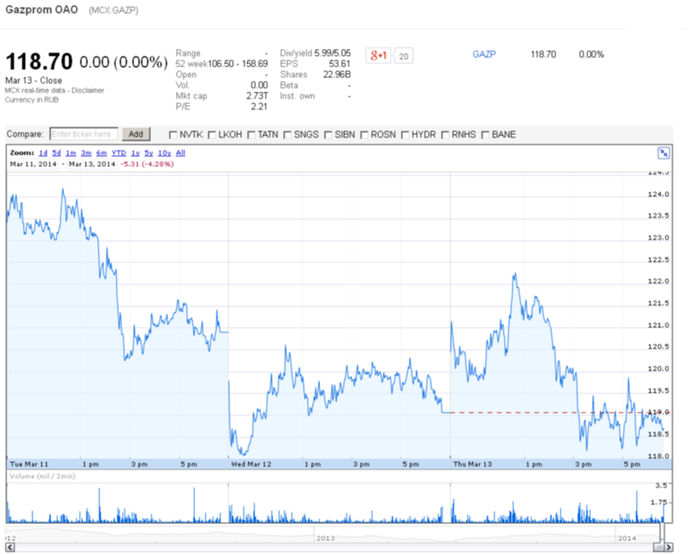Click the Volume (mil / 2min) label
The image size is (688, 554).
click(x=43, y=476)
